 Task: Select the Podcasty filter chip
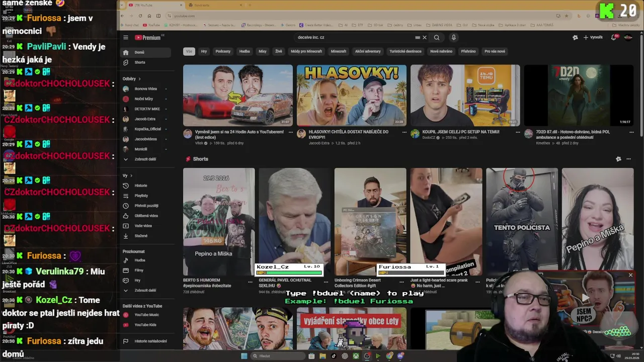click(x=223, y=51)
